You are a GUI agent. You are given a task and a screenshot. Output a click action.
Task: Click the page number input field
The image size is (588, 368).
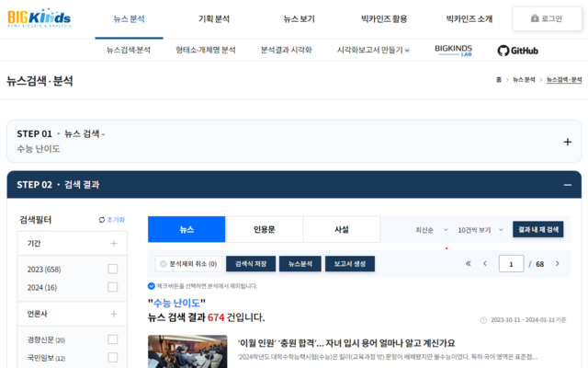click(x=511, y=264)
